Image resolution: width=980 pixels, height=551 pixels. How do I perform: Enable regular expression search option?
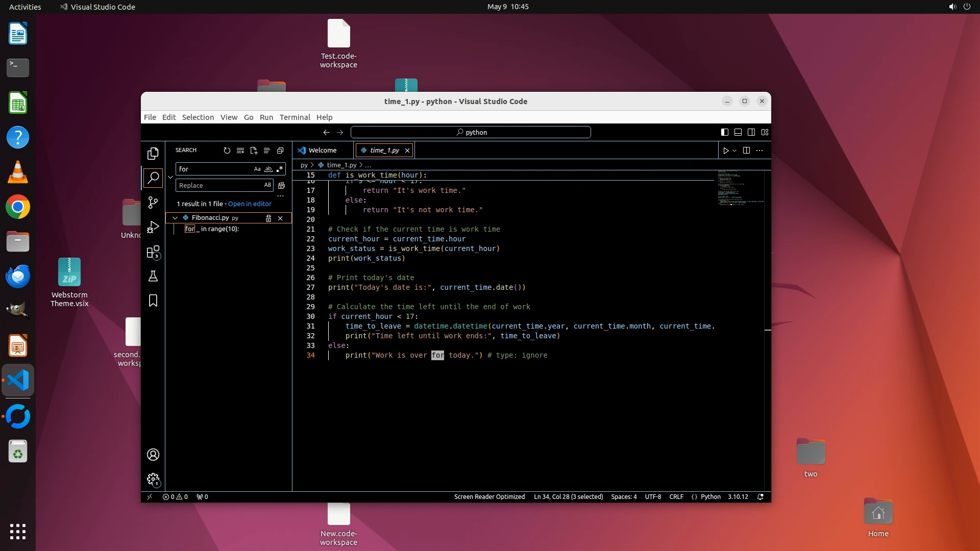(x=280, y=169)
